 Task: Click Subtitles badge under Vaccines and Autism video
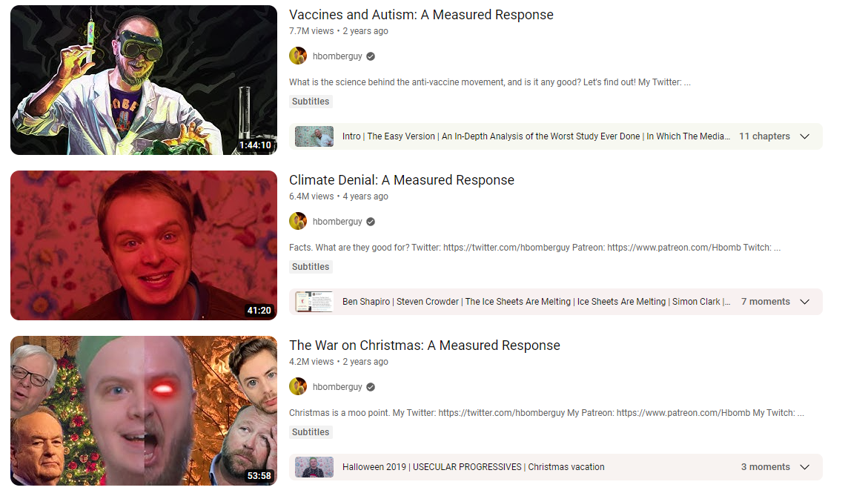click(x=311, y=102)
